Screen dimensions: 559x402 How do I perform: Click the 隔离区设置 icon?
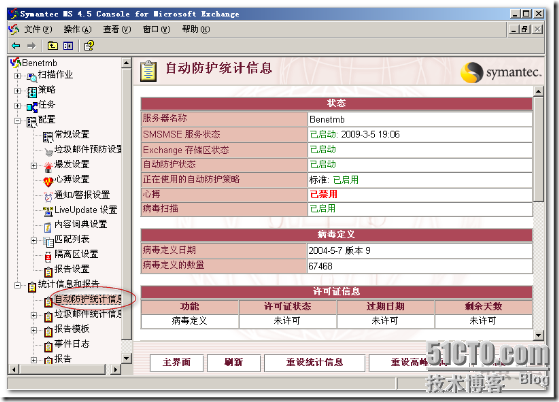48,256
